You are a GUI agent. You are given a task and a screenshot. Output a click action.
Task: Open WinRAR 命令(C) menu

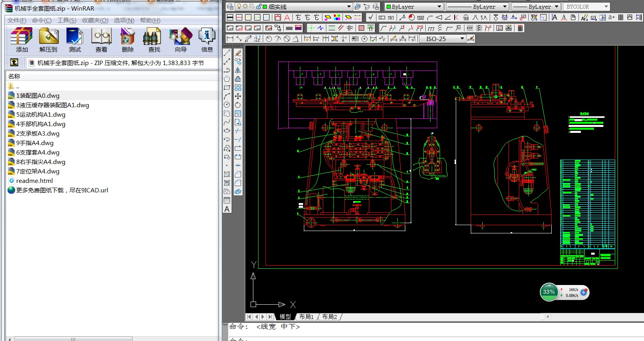pos(42,20)
